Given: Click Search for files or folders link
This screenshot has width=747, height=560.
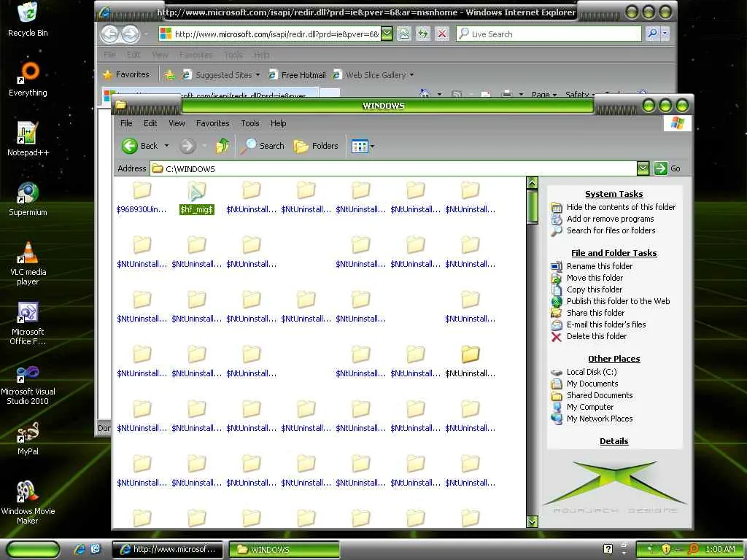Looking at the screenshot, I should (611, 230).
